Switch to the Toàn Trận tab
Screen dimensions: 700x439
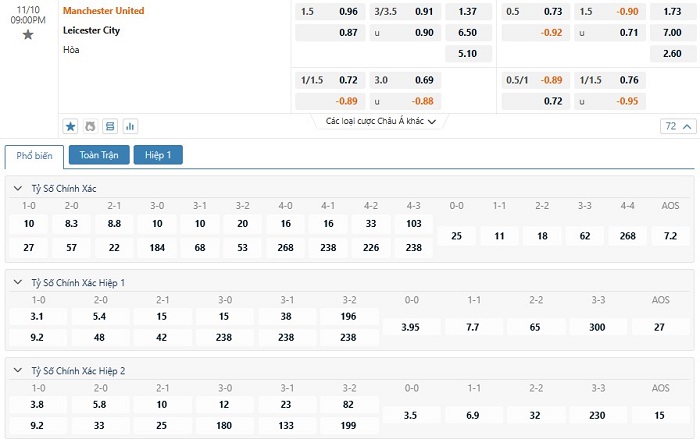point(99,155)
